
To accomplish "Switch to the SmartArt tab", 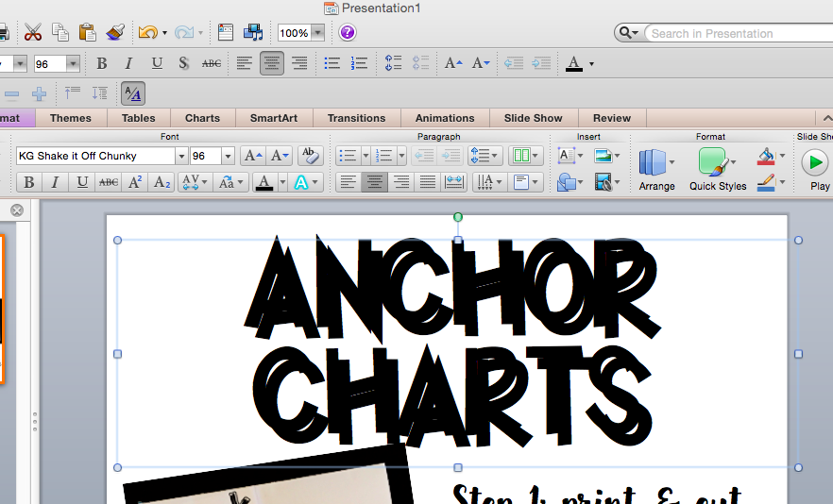I will tap(274, 118).
